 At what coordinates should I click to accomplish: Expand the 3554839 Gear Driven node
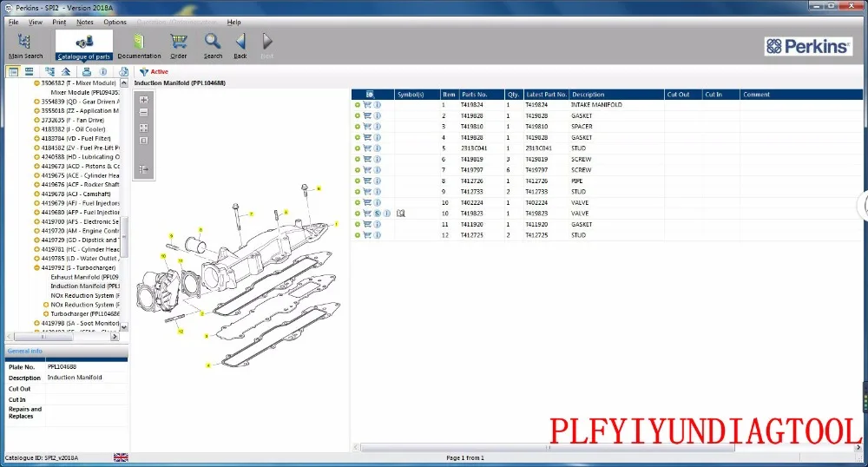(x=36, y=102)
